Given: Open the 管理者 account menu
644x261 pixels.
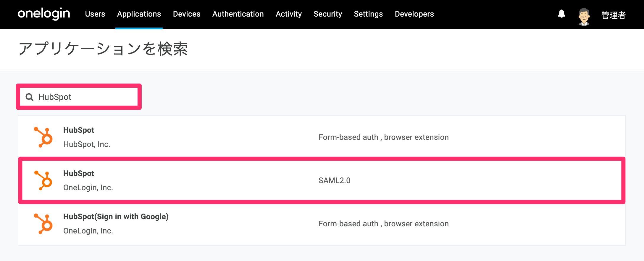Looking at the screenshot, I should (614, 15).
